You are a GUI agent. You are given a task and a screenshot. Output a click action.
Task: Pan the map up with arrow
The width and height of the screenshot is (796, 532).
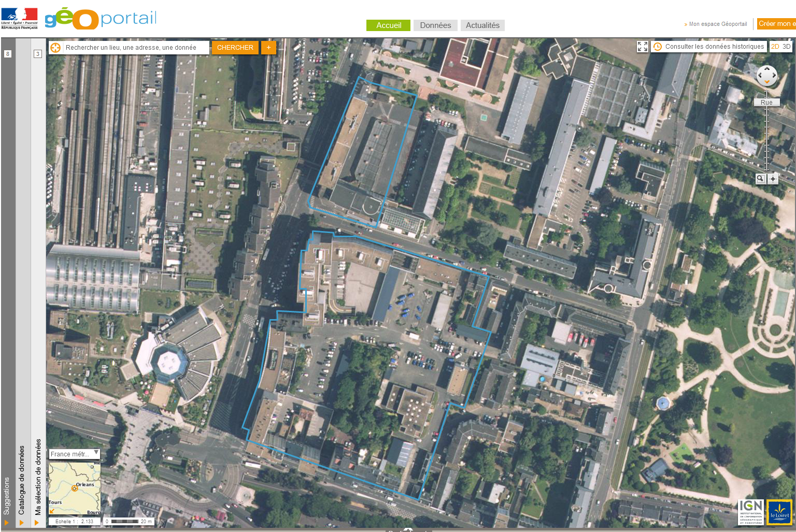[x=767, y=68]
